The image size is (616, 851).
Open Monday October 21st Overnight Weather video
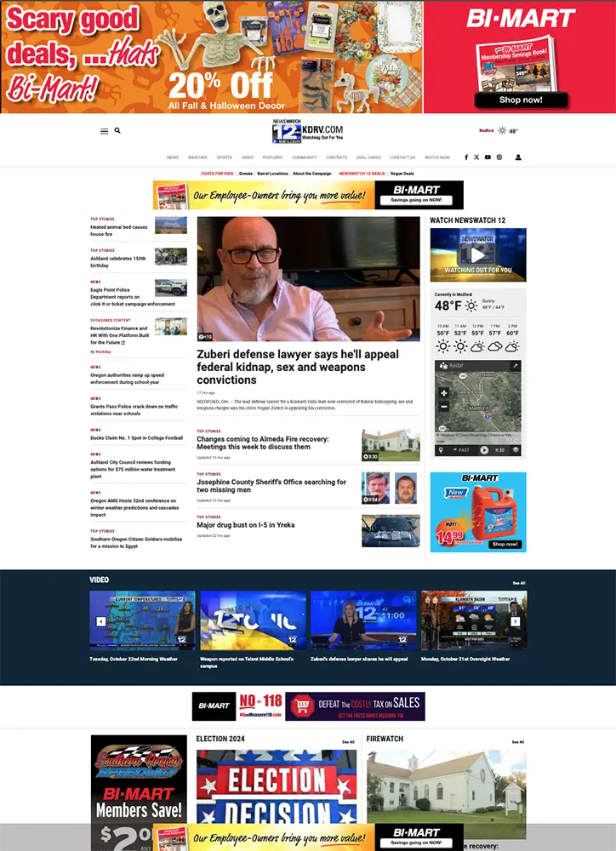tap(474, 620)
